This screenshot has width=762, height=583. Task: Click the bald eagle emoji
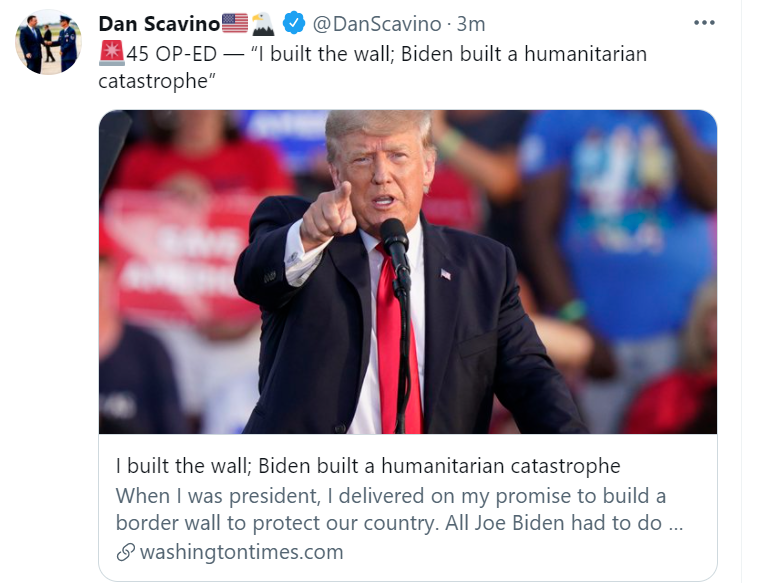[x=263, y=24]
